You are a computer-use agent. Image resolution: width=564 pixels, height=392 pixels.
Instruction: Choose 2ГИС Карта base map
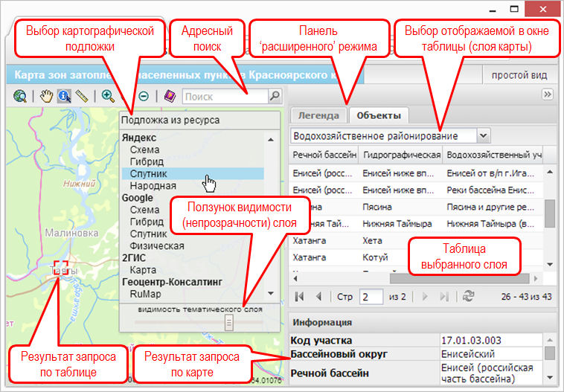[x=143, y=270]
